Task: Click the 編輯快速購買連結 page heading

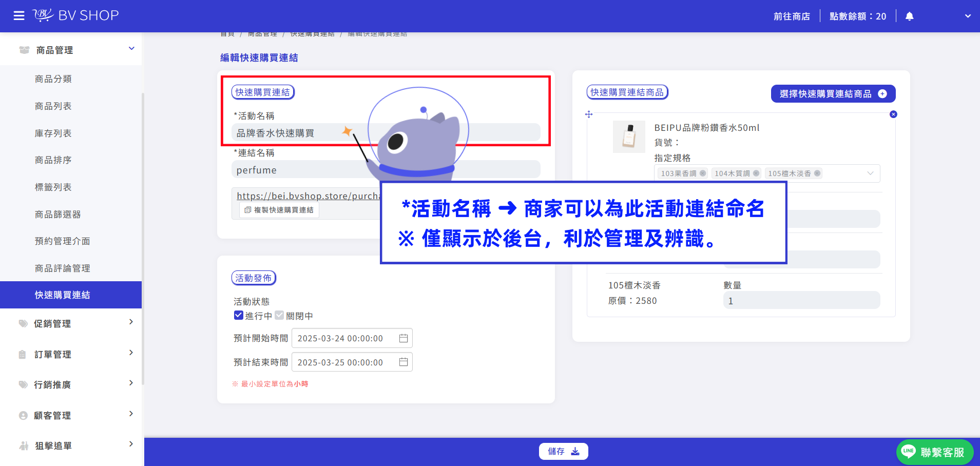Action: [x=259, y=58]
